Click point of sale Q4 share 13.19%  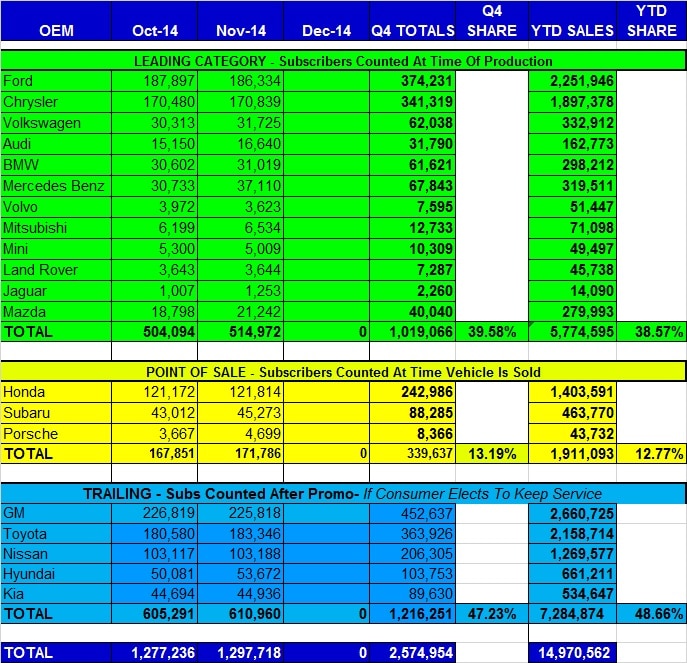coord(492,454)
